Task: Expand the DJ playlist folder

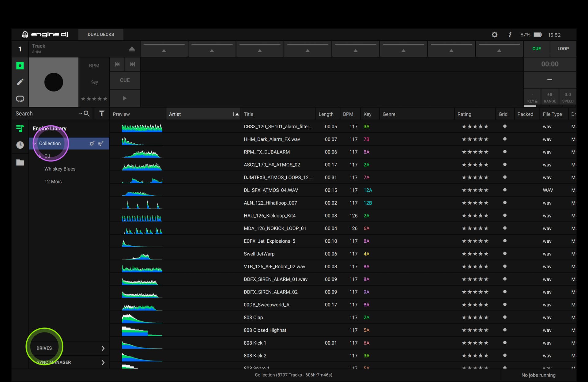Action: click(40, 156)
